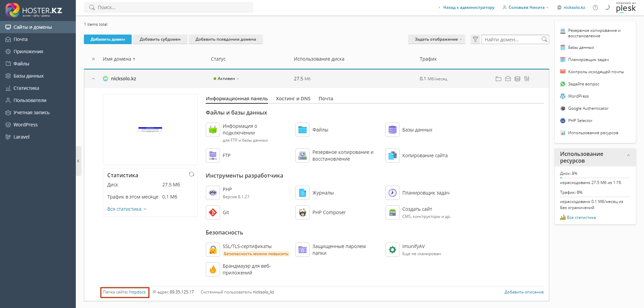The height and width of the screenshot is (308, 644).
Task: Collapse the nicksolo.kz domain row
Action: click(93, 79)
